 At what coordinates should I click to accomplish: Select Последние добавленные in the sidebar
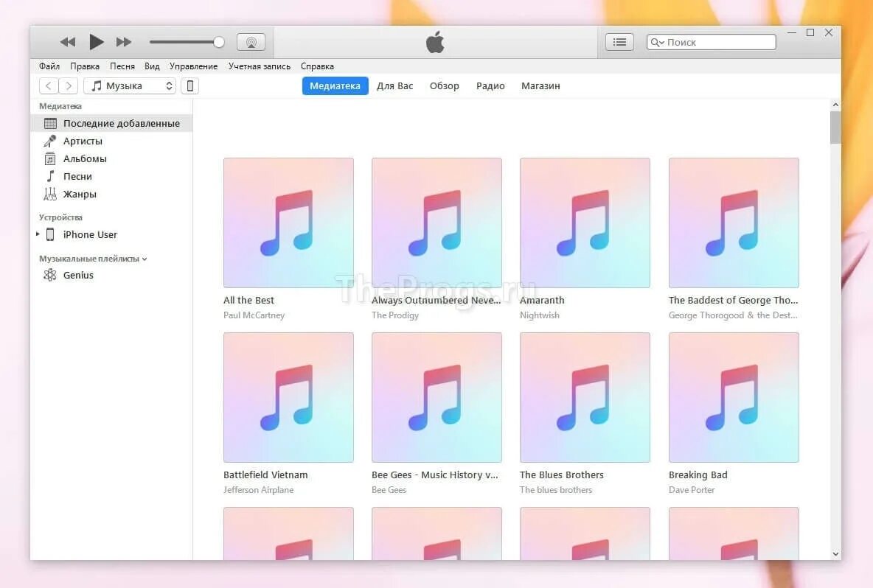111,123
